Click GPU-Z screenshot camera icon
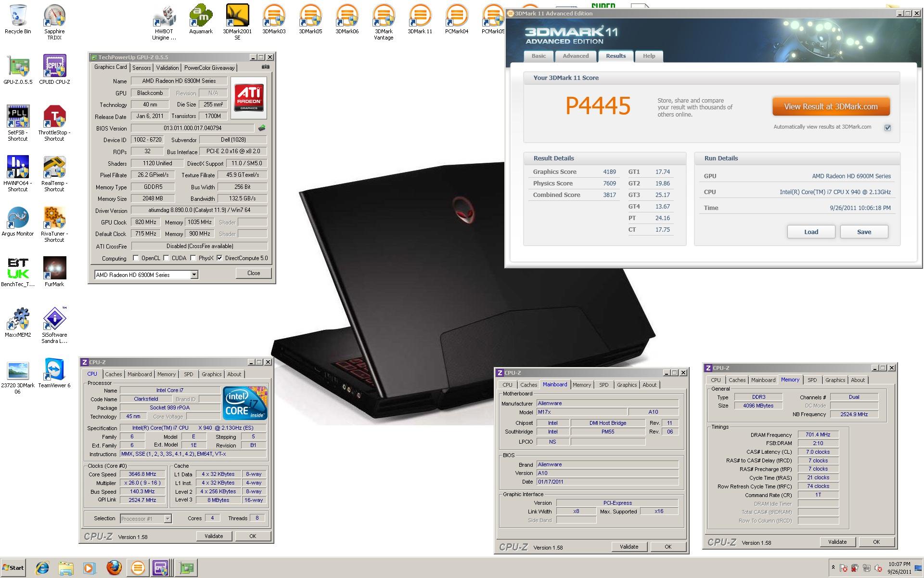 pos(265,67)
